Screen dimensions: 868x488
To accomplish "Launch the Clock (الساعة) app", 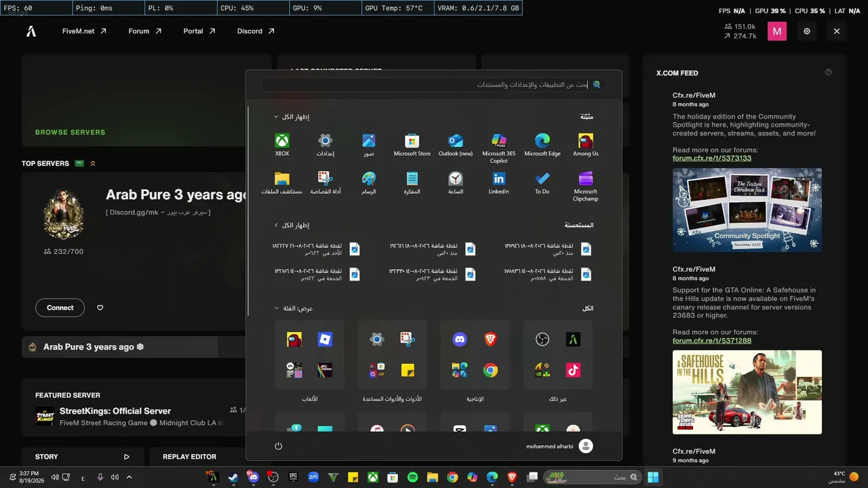I will pos(456,183).
